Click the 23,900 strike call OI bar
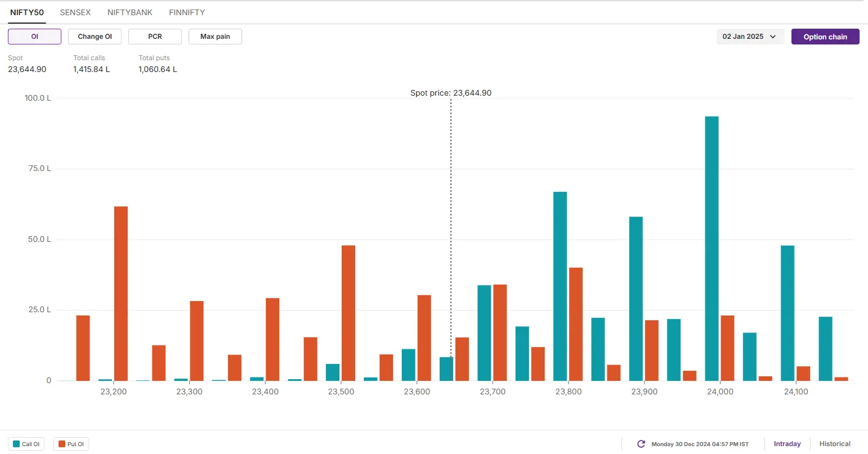868x454 pixels. pyautogui.click(x=636, y=299)
